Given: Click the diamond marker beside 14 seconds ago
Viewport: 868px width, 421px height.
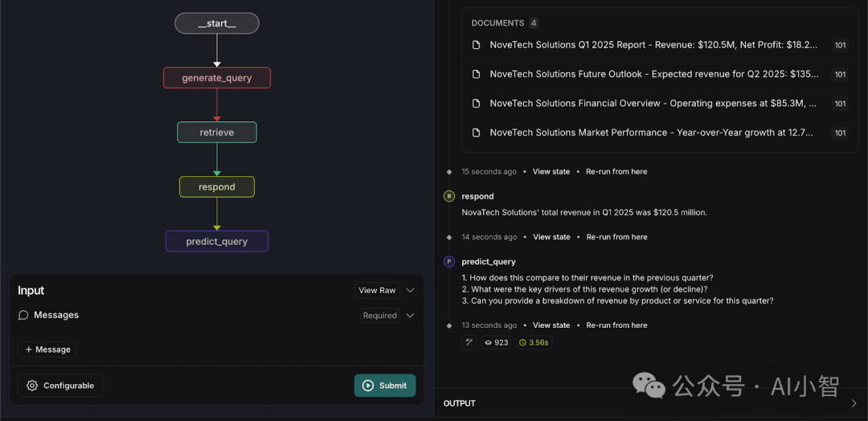Looking at the screenshot, I should (449, 237).
